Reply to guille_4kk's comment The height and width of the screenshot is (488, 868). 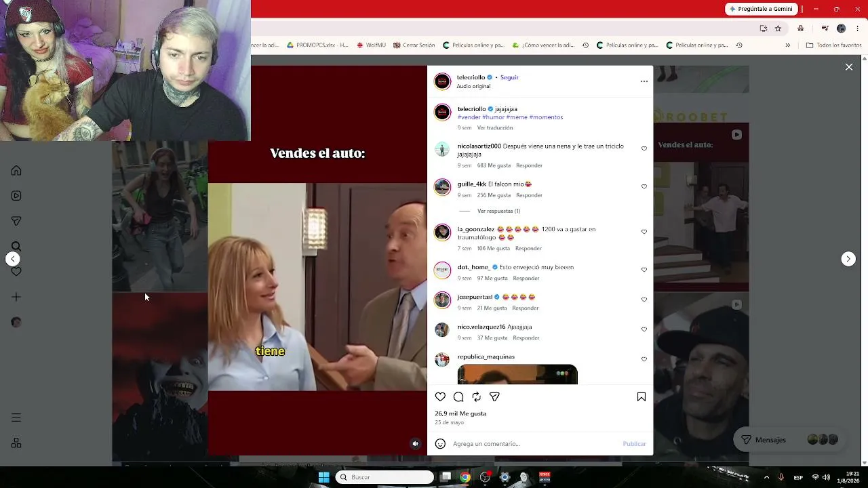(529, 195)
